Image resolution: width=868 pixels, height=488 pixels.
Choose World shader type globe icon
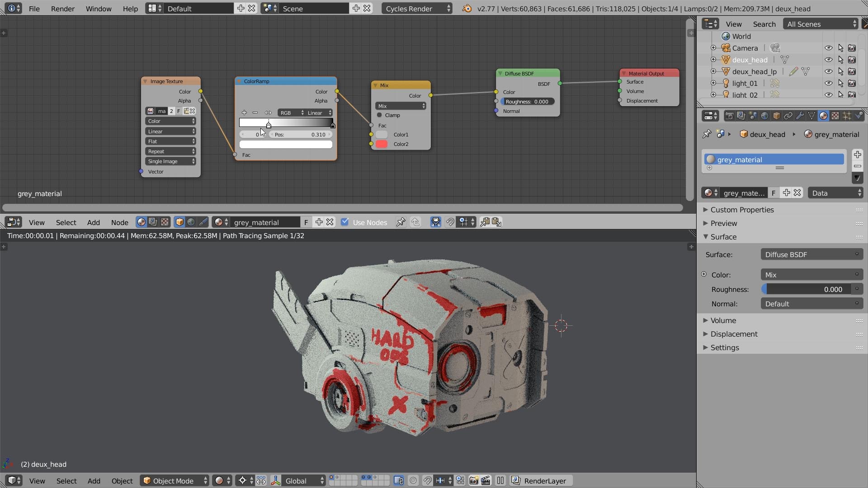[191, 222]
